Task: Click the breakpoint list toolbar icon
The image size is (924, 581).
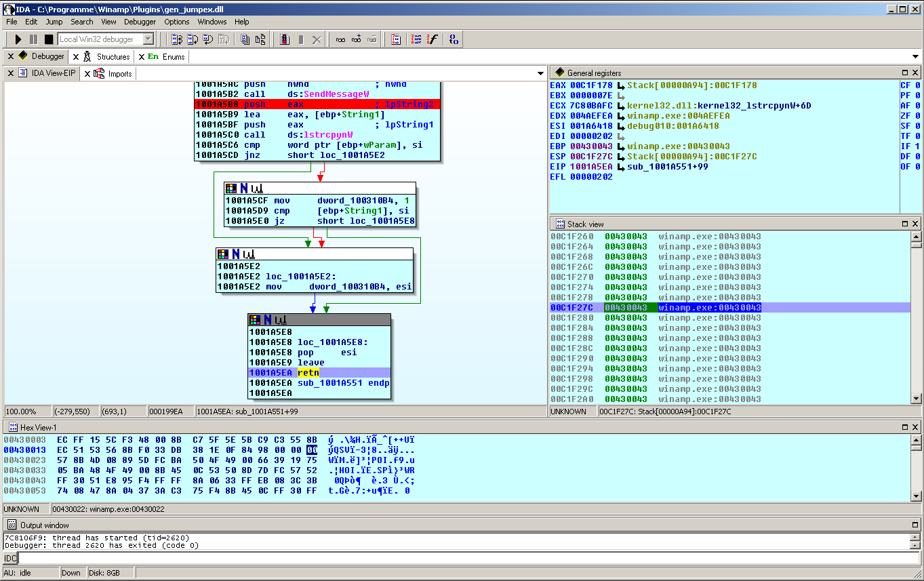Action: (x=285, y=39)
